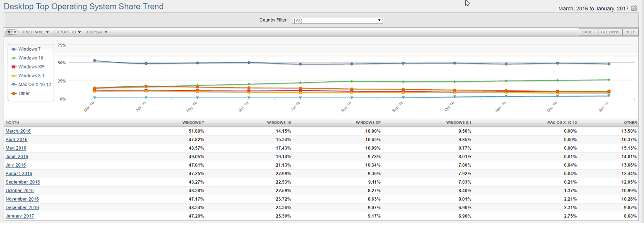This screenshot has height=229, width=644.
Task: Open the Display menu
Action: 97,32
